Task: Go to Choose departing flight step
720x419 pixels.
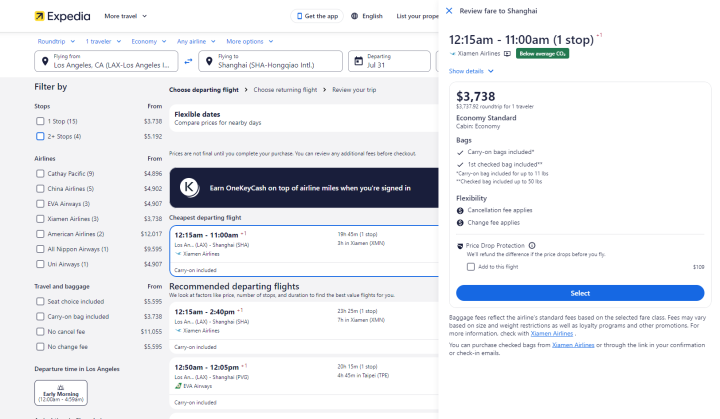Action: tap(204, 90)
